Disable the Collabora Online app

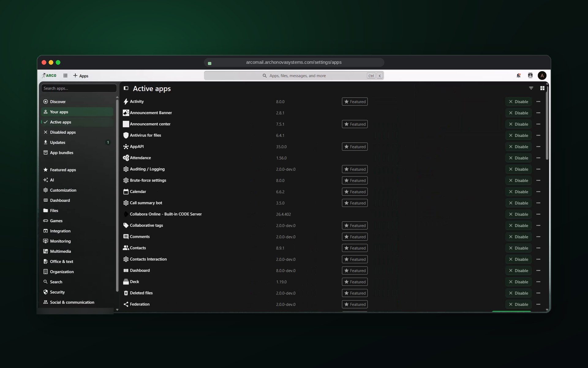click(x=518, y=214)
